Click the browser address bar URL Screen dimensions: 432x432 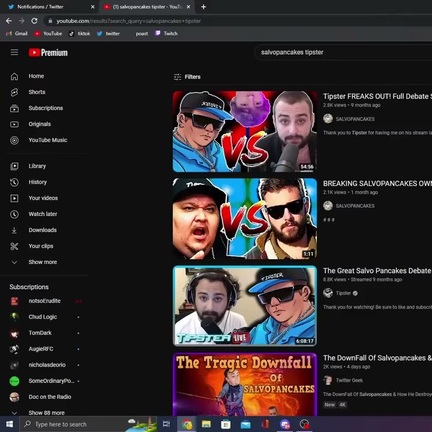(128, 21)
